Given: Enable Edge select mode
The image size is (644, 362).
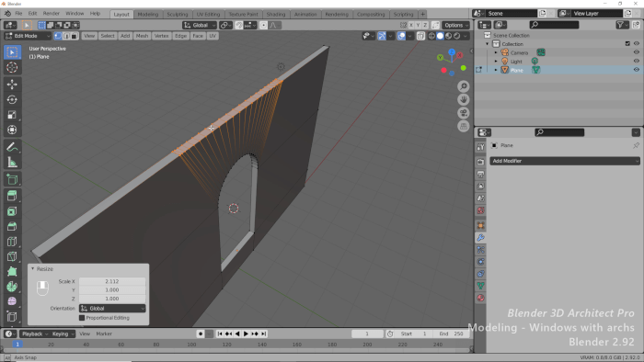Looking at the screenshot, I should point(66,36).
